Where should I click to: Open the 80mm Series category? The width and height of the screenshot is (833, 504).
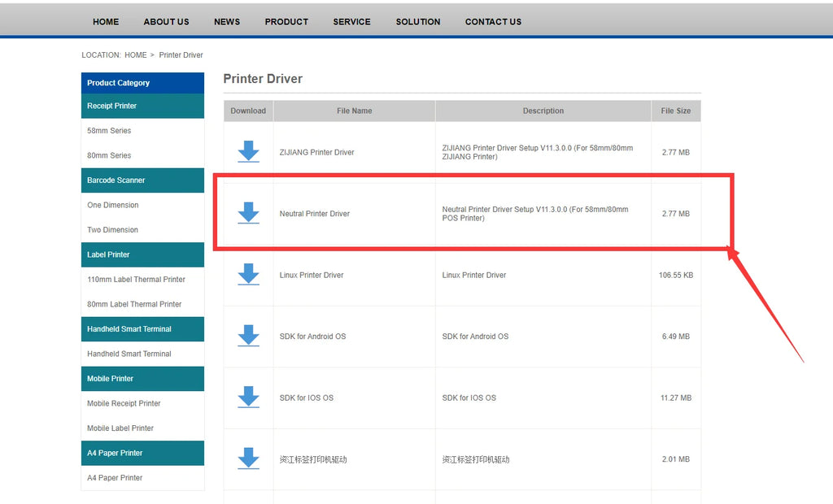click(109, 155)
